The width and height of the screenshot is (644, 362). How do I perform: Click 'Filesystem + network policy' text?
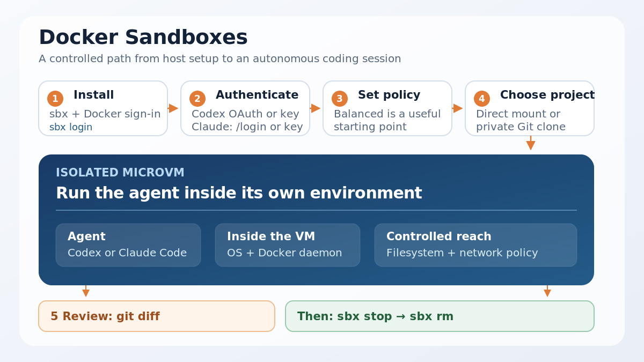[x=462, y=253]
